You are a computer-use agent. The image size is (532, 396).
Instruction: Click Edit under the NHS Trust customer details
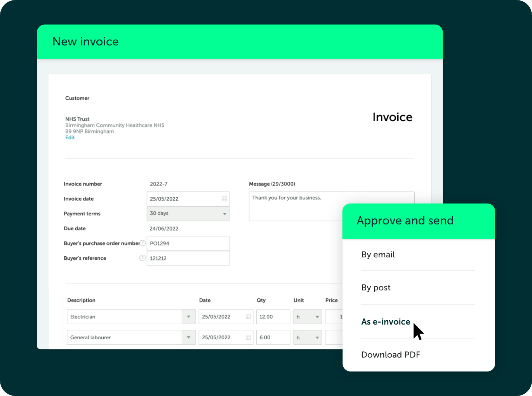pos(70,137)
